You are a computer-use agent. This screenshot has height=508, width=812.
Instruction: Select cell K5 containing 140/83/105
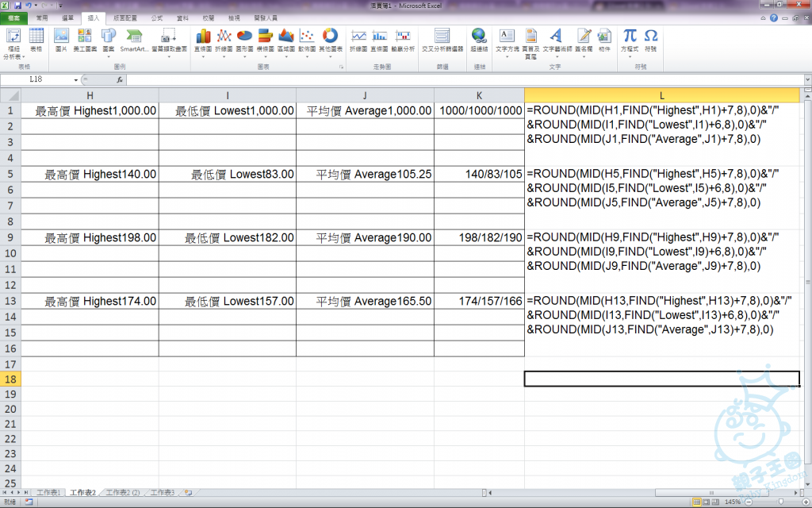click(x=479, y=174)
